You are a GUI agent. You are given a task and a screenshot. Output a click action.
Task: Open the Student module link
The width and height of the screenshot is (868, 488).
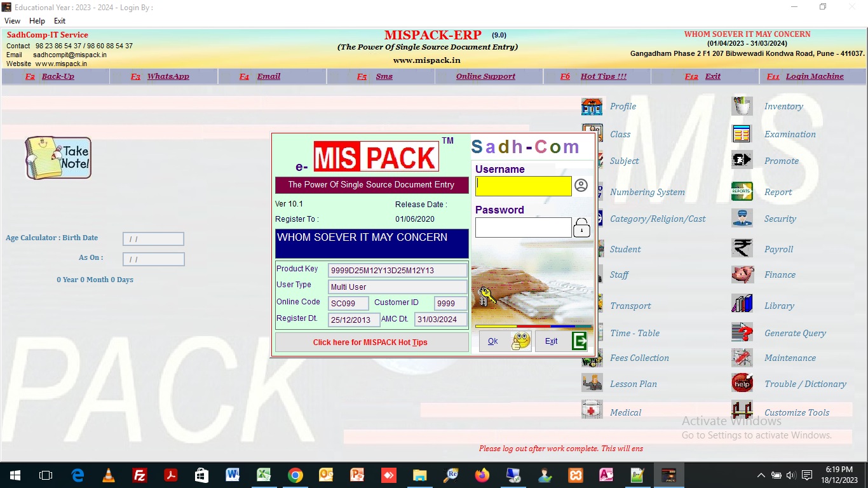[625, 249]
